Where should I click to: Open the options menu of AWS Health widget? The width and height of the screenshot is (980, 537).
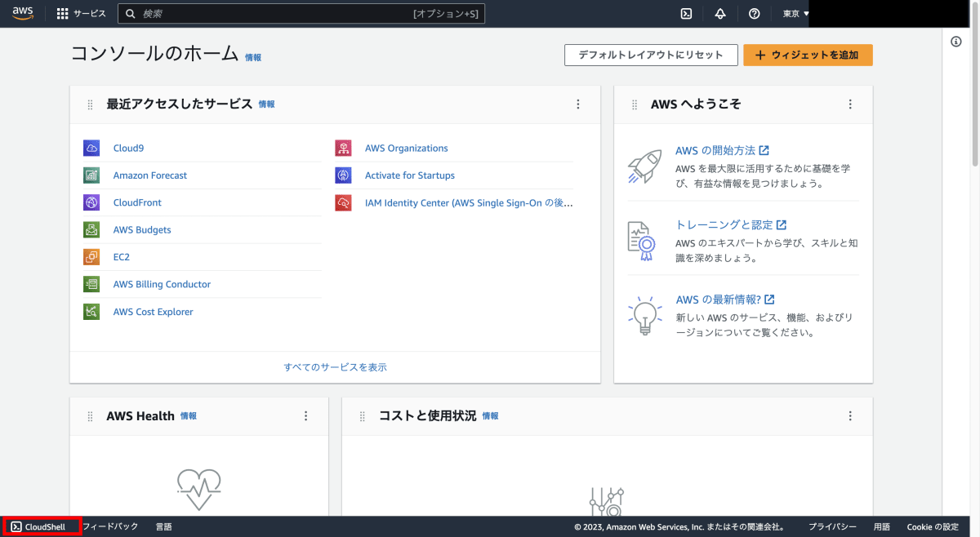306,416
